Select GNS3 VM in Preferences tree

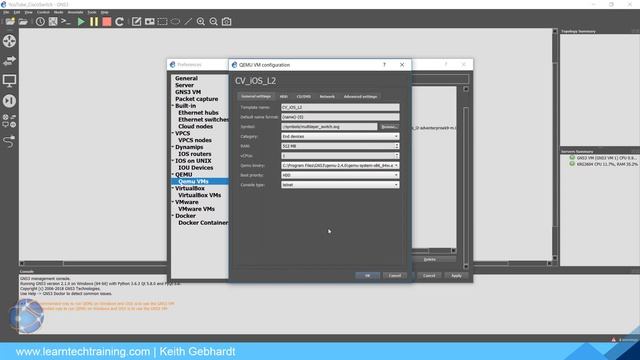click(188, 92)
